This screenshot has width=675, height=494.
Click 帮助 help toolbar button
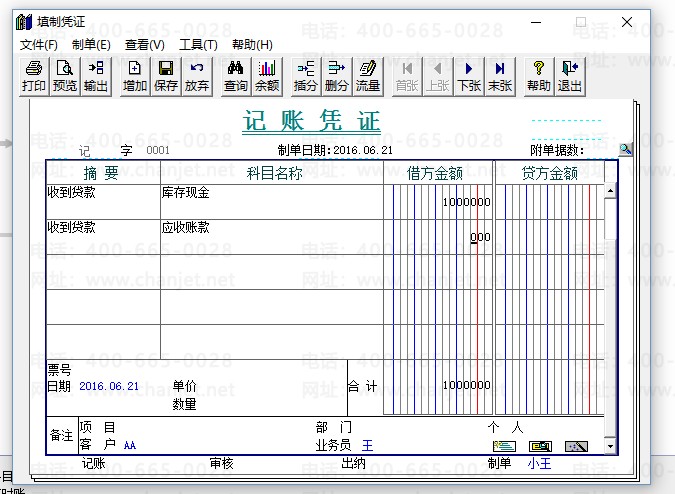click(x=539, y=76)
